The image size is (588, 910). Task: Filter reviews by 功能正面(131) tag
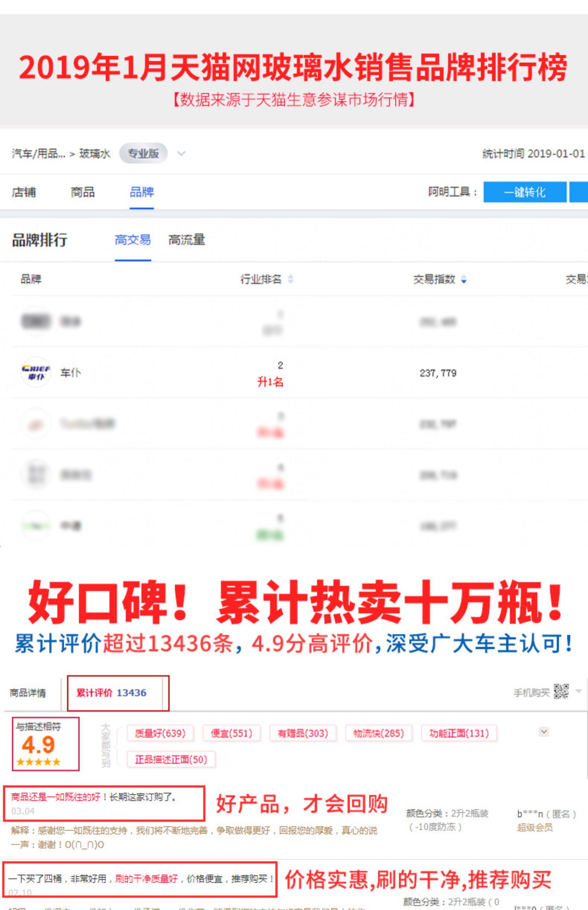(459, 733)
